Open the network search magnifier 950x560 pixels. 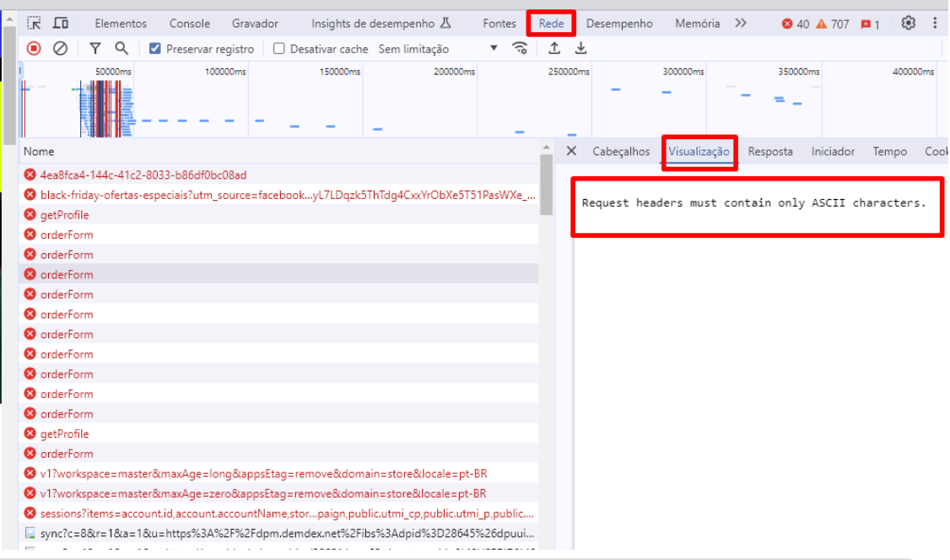pyautogui.click(x=121, y=49)
